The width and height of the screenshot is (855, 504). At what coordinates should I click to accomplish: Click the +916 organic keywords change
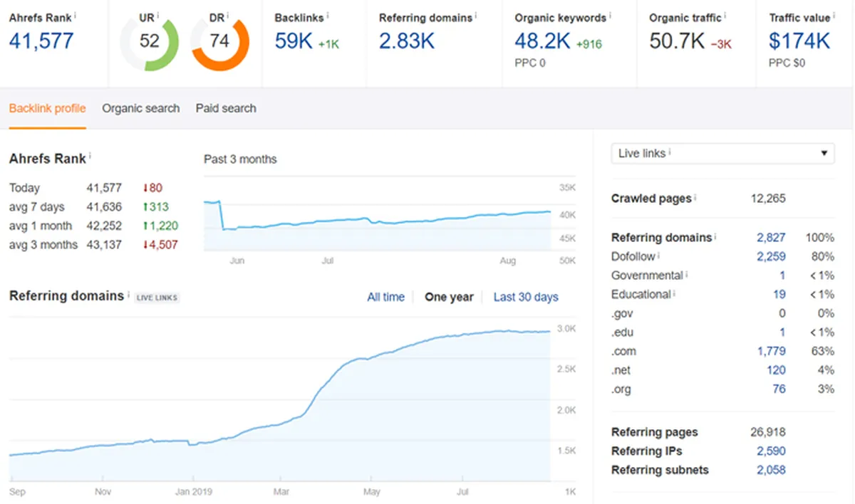[589, 44]
